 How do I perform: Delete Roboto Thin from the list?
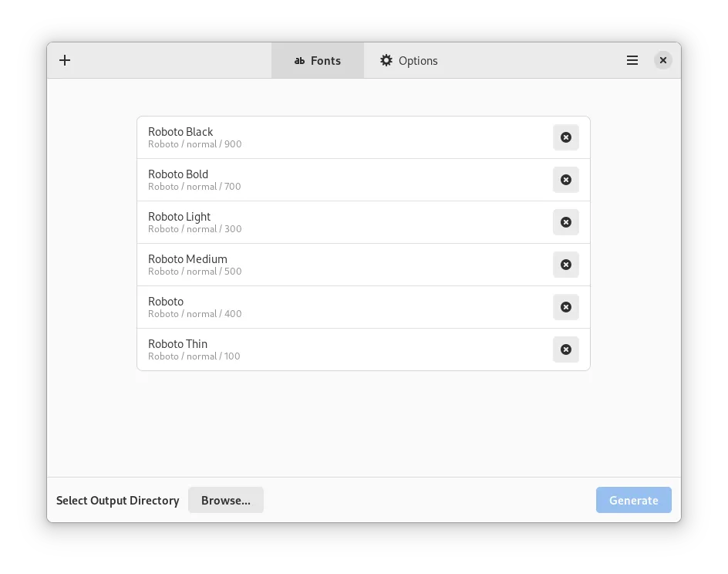click(565, 349)
